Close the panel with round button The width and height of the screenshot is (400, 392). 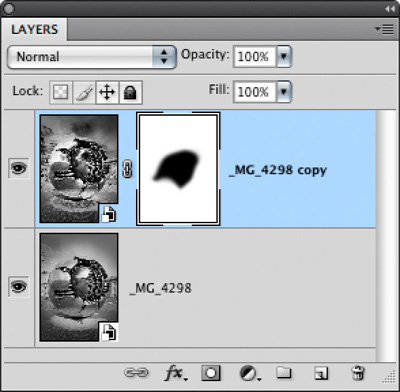tap(9, 9)
